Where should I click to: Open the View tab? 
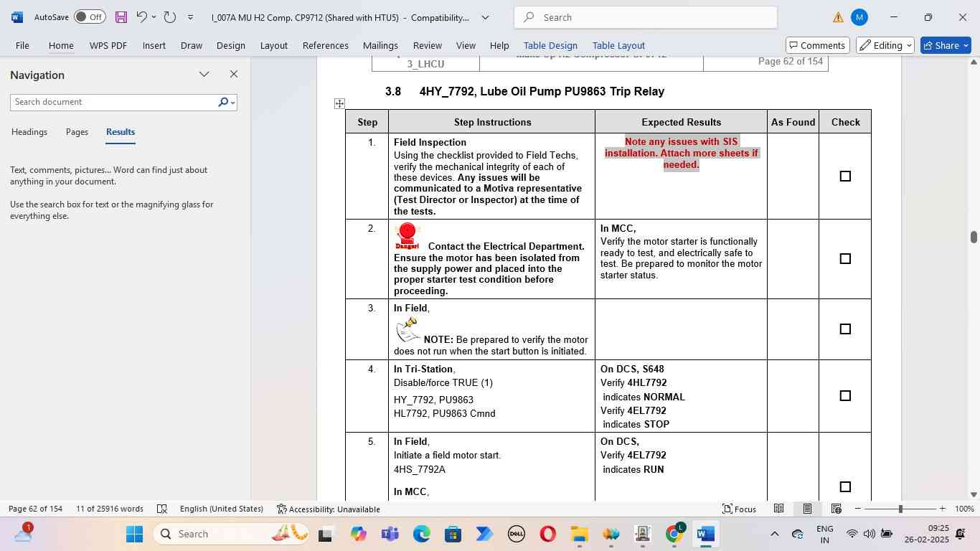466,45
